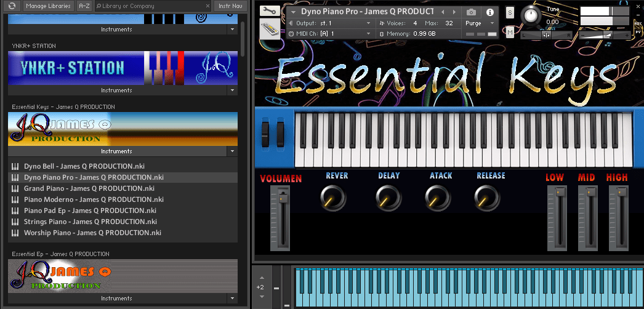
Task: Open the topmost Instruments dropdown arrow
Action: coord(233,30)
